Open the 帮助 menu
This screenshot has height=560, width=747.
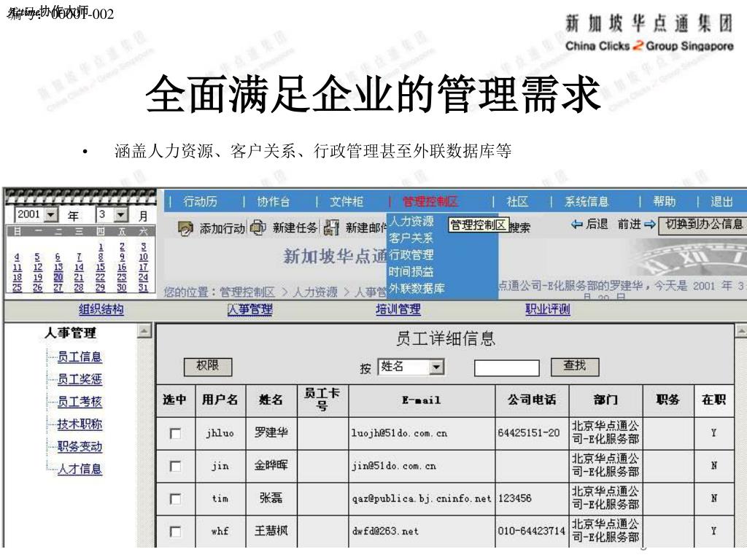(665, 202)
